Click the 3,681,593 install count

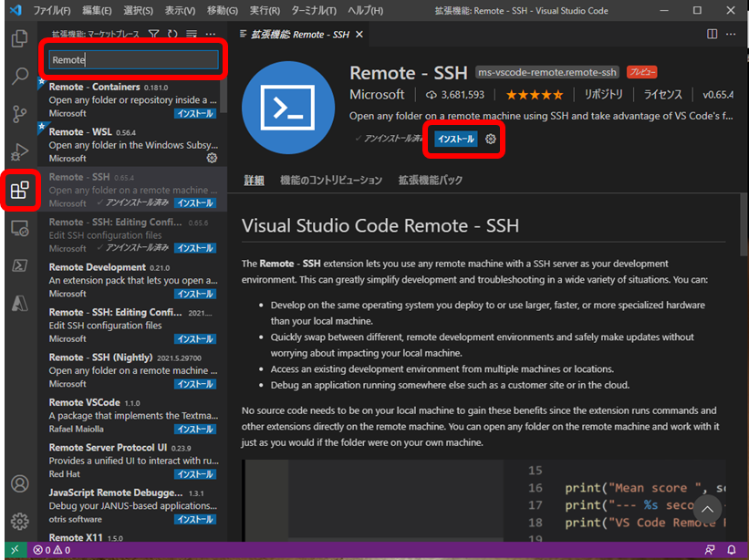coord(455,95)
